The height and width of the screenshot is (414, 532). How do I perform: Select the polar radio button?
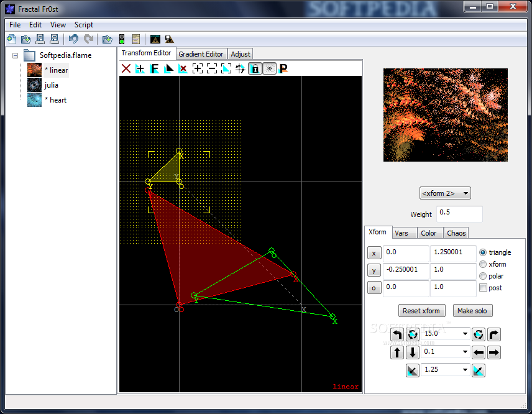[x=483, y=276]
